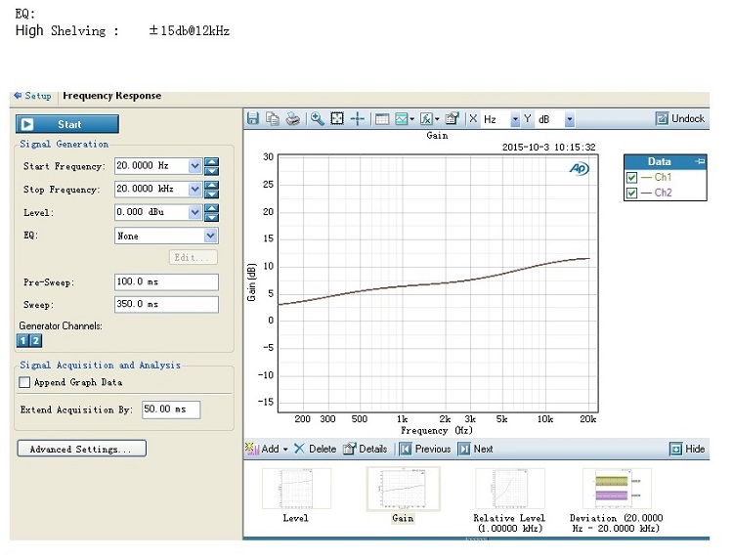Toggle generator channel 2 button
Viewport: 733px width, 560px height.
click(35, 341)
